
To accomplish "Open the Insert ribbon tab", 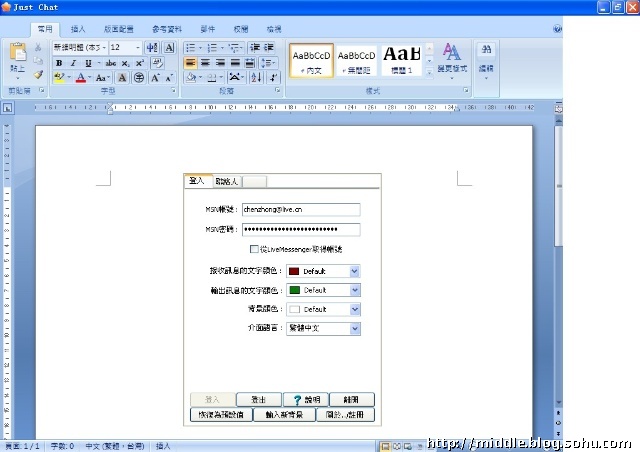I will [x=78, y=29].
